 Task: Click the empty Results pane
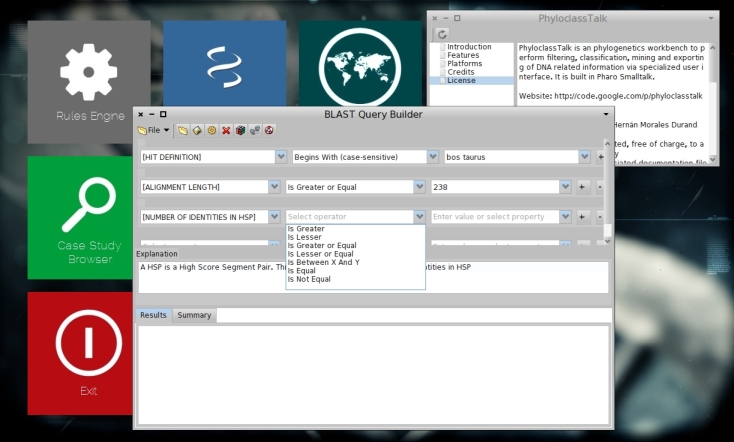pos(373,375)
